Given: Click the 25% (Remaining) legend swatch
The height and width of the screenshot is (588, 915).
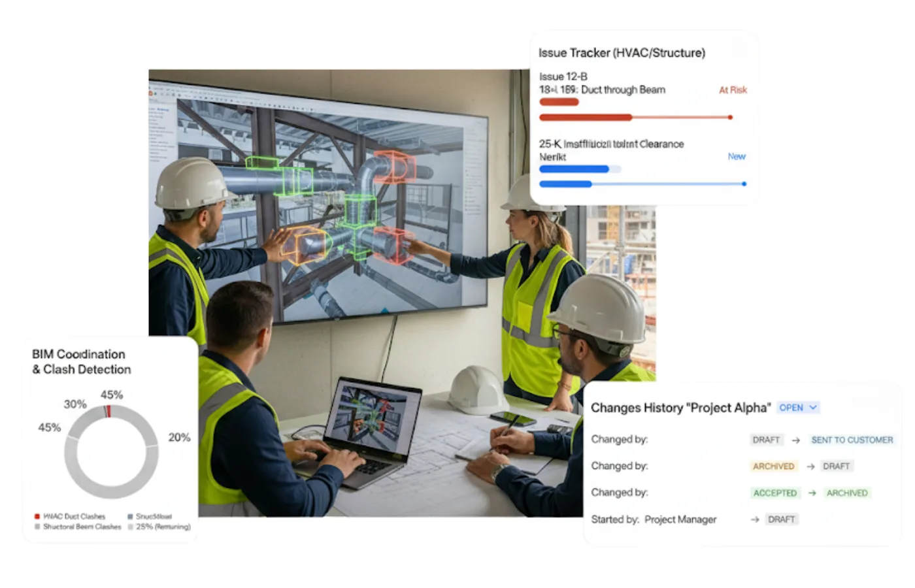Looking at the screenshot, I should point(131,527).
